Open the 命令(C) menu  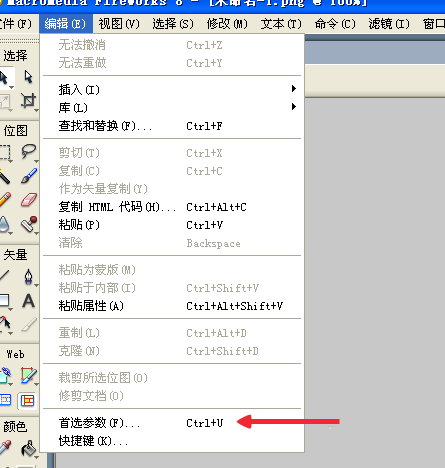coord(335,24)
